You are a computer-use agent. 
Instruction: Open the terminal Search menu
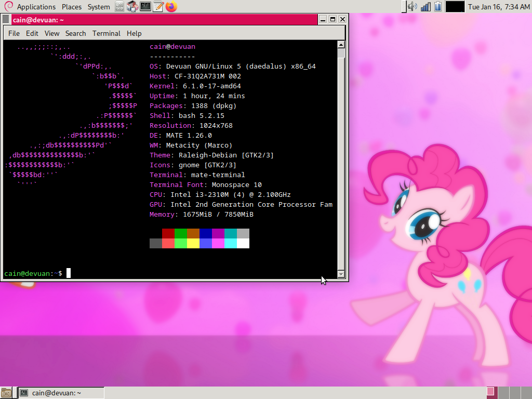click(76, 33)
